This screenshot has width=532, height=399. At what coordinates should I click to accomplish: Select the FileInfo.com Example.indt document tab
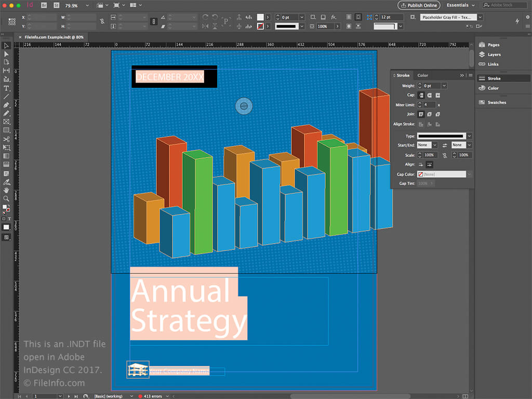click(54, 37)
